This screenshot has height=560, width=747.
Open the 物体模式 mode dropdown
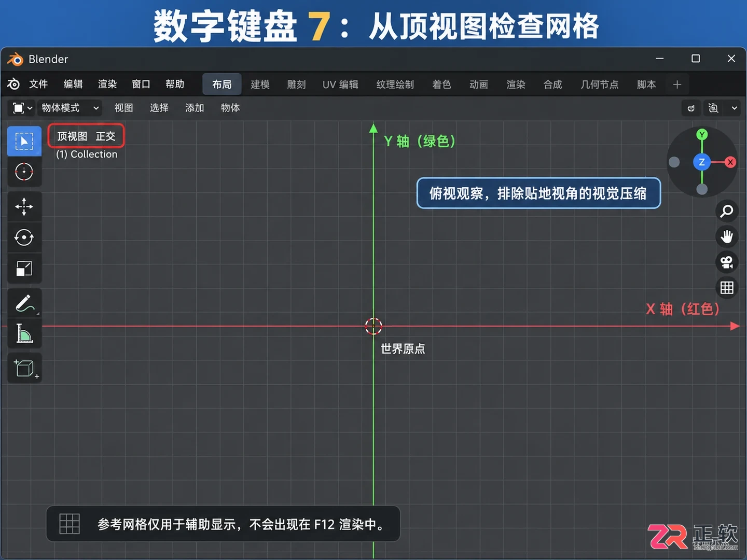[x=70, y=108]
